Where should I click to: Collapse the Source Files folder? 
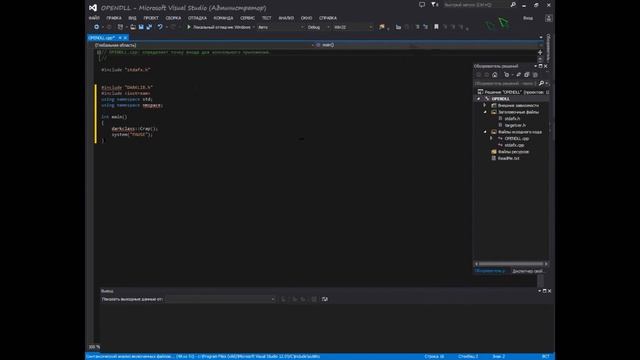(485, 132)
